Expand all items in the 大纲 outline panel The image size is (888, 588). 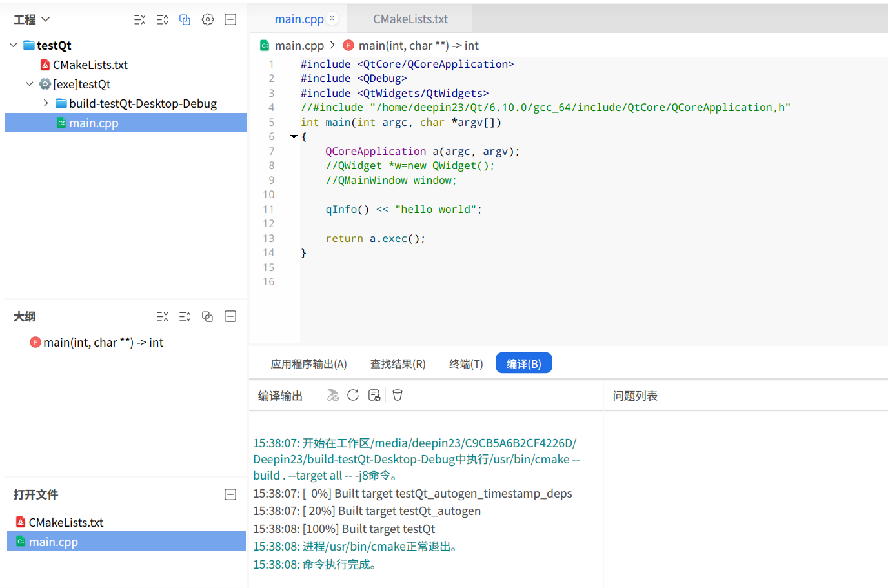[185, 317]
